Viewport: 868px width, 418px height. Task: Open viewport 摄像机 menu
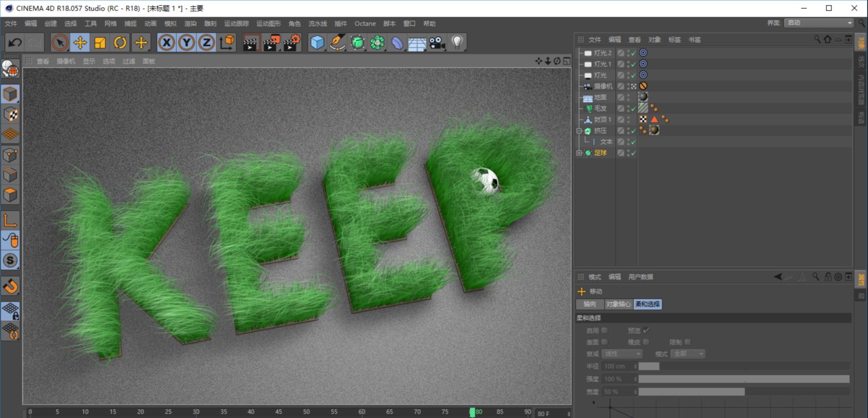[65, 62]
